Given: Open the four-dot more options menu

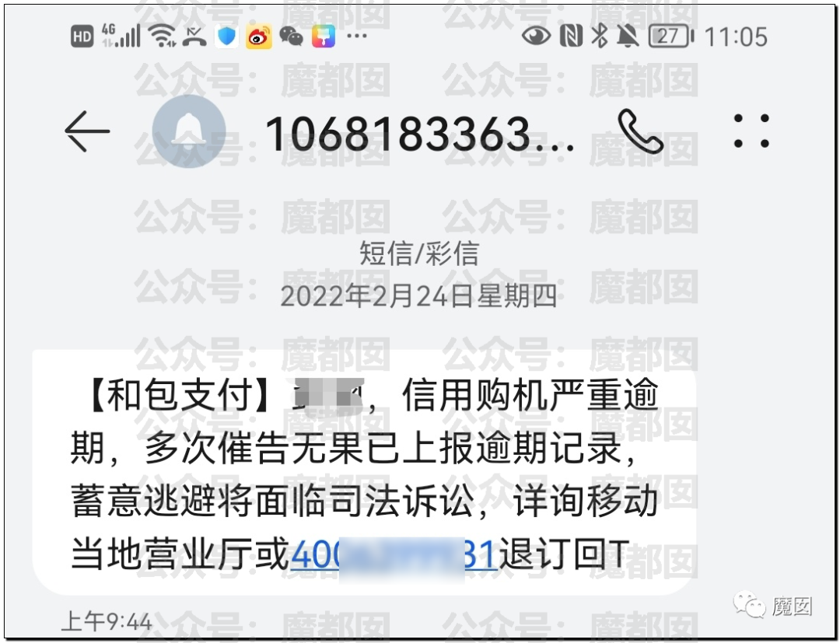Looking at the screenshot, I should 751,131.
